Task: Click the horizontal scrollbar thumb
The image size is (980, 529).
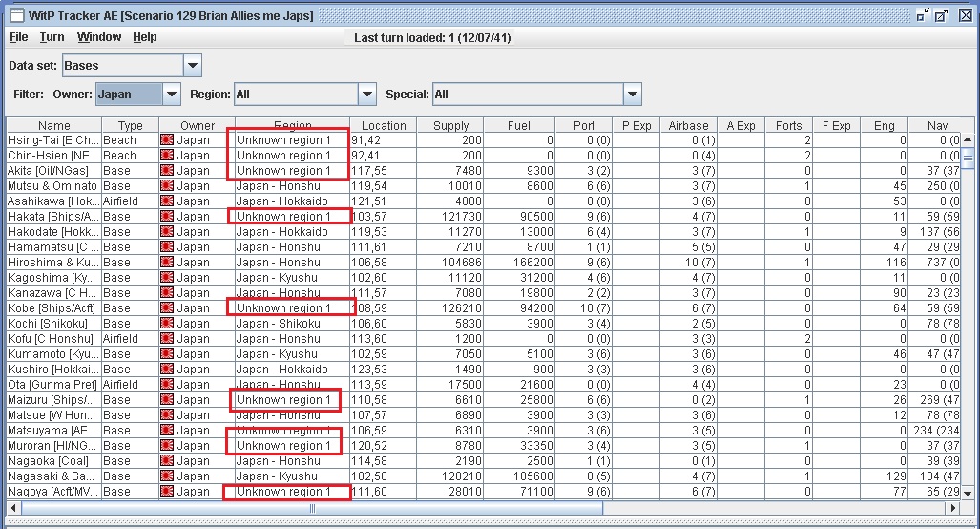Action: pyautogui.click(x=312, y=508)
